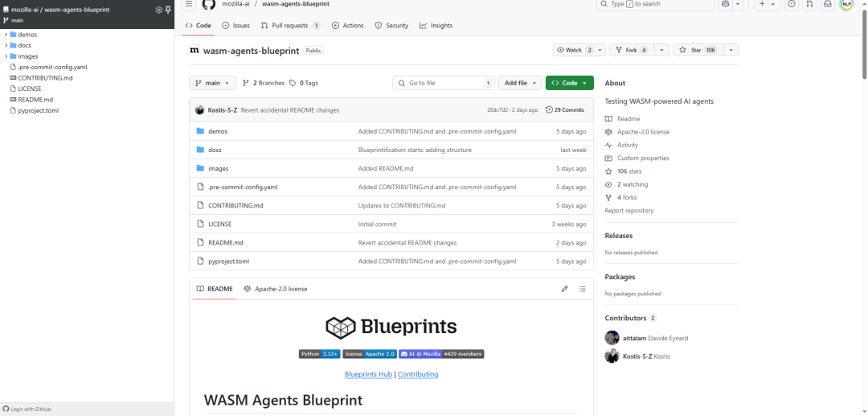
Task: Open the Fork options dropdown arrow
Action: coord(661,50)
